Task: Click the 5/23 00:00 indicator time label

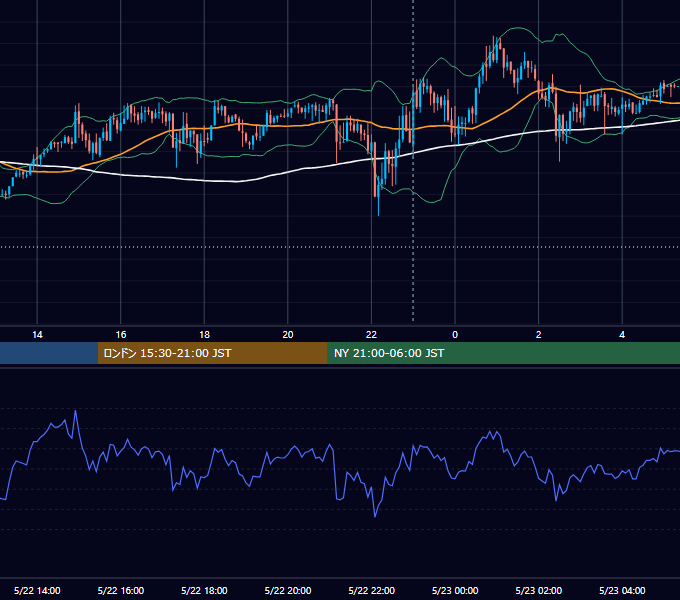Action: point(455,590)
